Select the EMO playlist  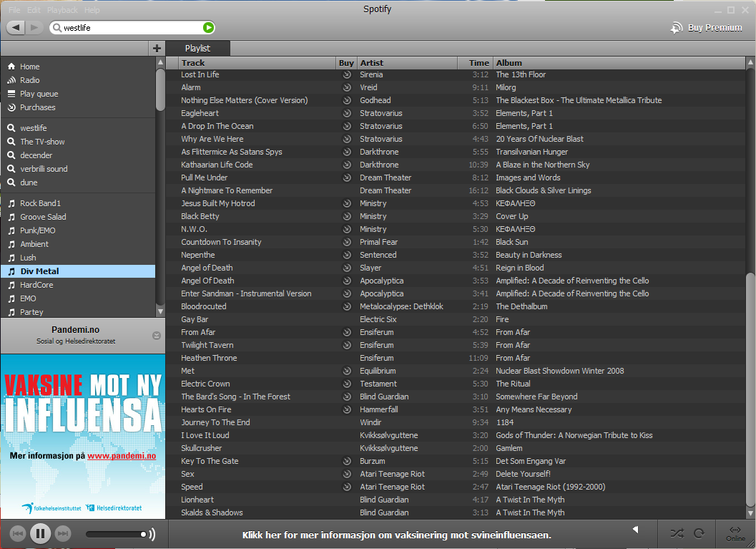(27, 298)
